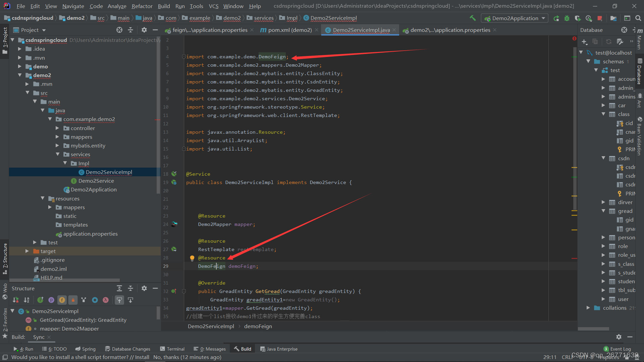The width and height of the screenshot is (644, 362).
Task: Collapse the gread table node
Action: click(x=603, y=211)
